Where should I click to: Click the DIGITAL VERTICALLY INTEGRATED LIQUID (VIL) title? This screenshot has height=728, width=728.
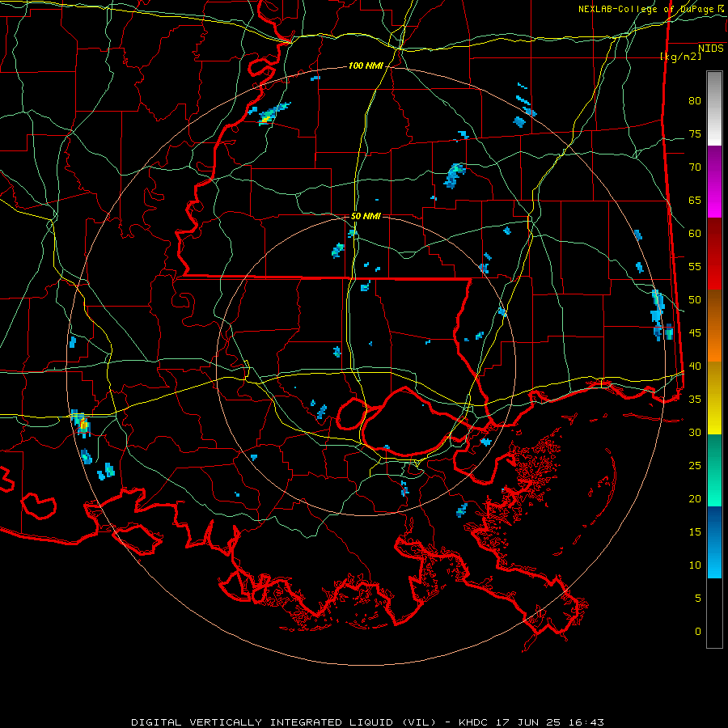click(x=285, y=722)
